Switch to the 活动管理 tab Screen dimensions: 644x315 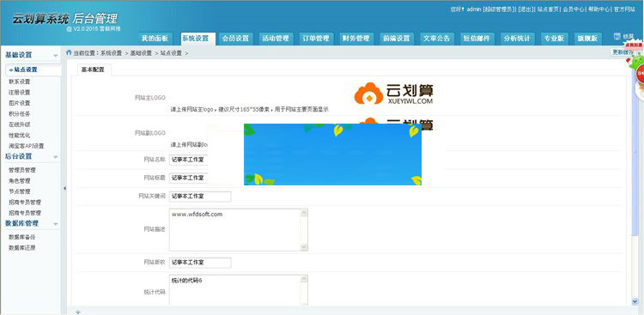pos(276,39)
